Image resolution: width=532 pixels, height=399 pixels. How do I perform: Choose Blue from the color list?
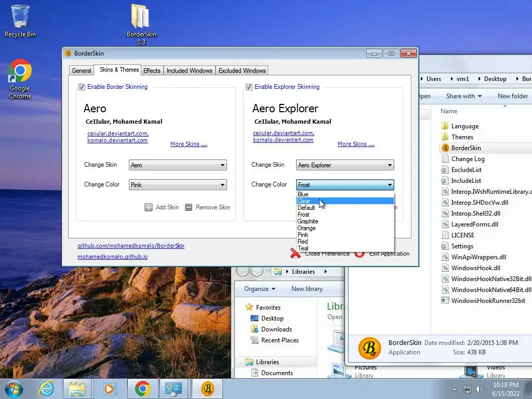(345, 194)
